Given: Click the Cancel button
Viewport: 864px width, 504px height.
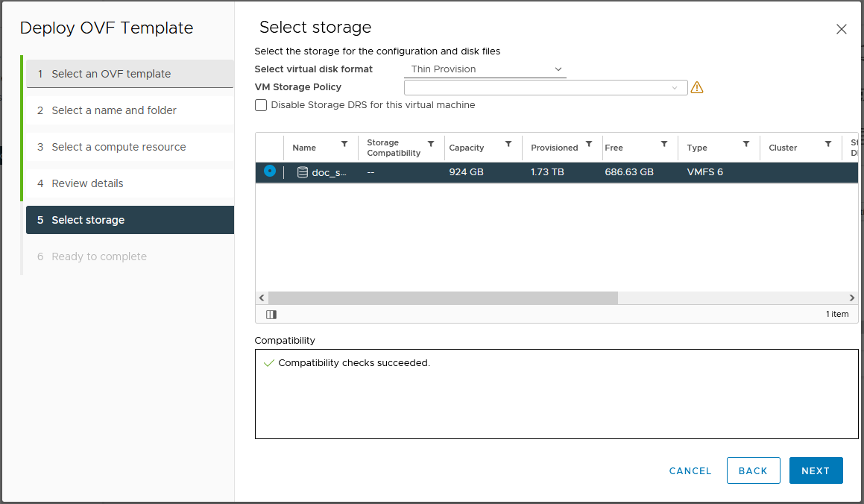Looking at the screenshot, I should click(690, 471).
